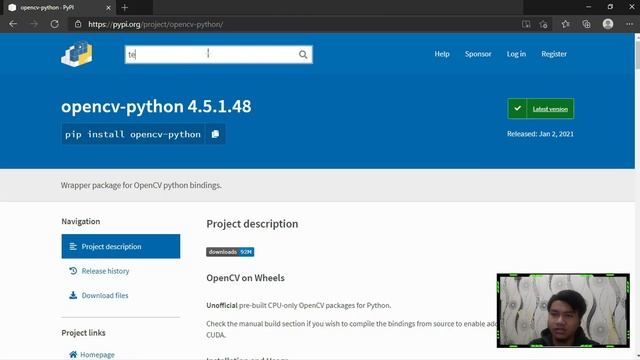Open the Favorites list icon
Viewport: 640px width, 360px height.
[x=565, y=24]
